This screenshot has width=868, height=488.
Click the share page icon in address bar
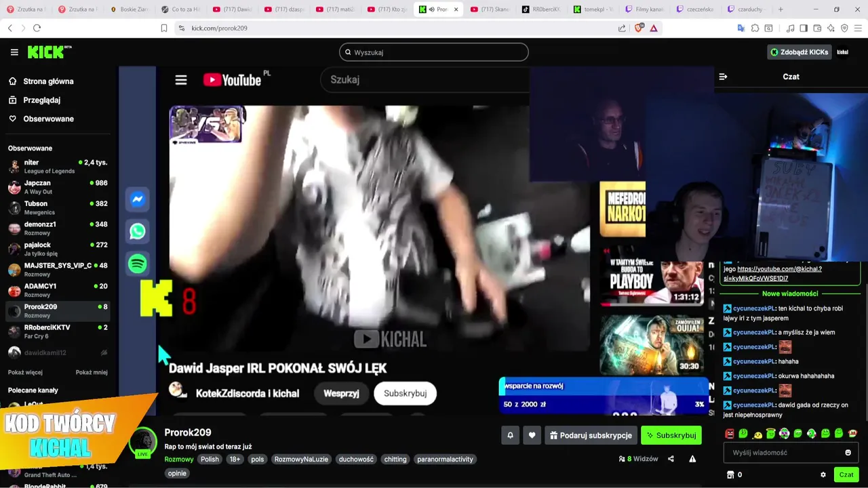coord(622,28)
